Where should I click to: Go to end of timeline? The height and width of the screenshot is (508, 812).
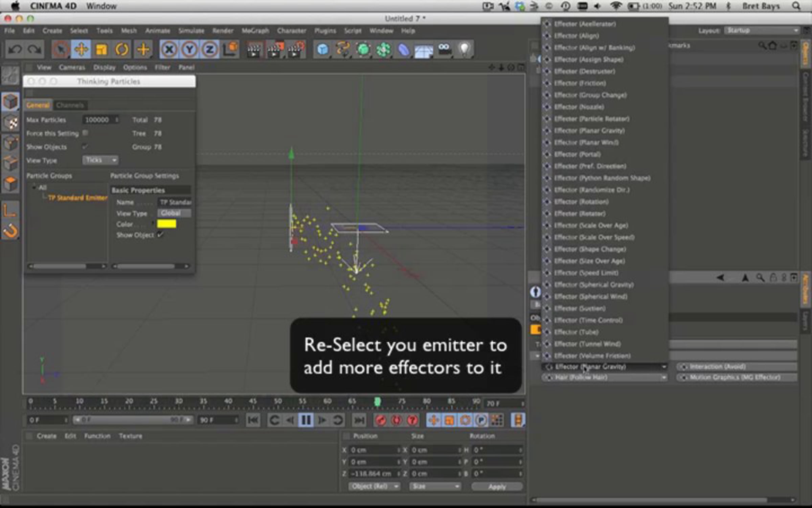point(359,420)
